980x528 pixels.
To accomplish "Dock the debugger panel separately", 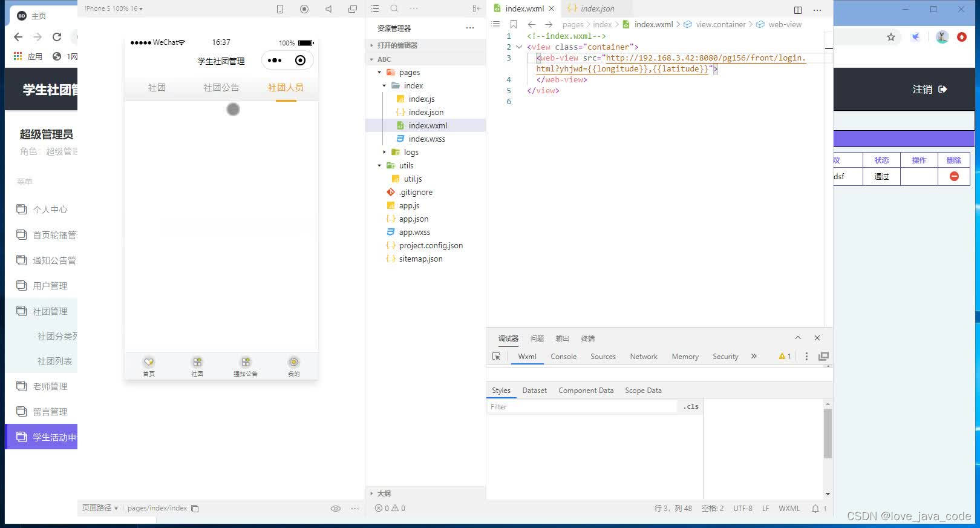I will (823, 356).
